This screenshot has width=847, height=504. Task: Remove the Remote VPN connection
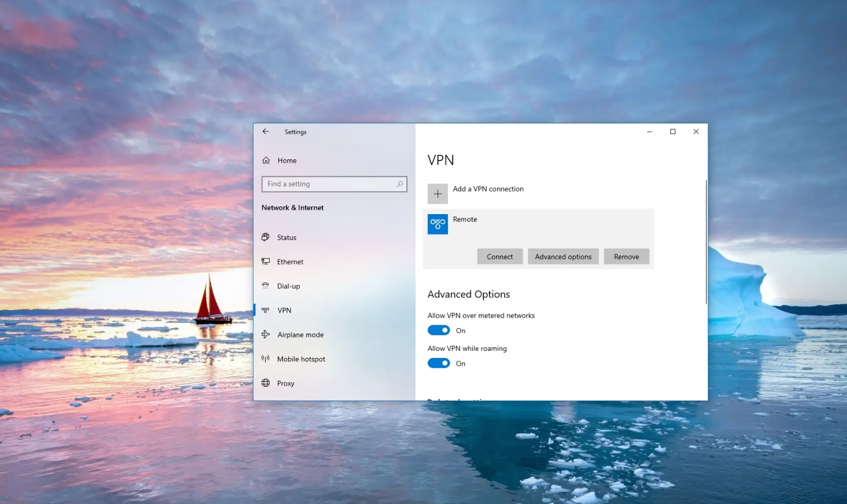coord(627,257)
